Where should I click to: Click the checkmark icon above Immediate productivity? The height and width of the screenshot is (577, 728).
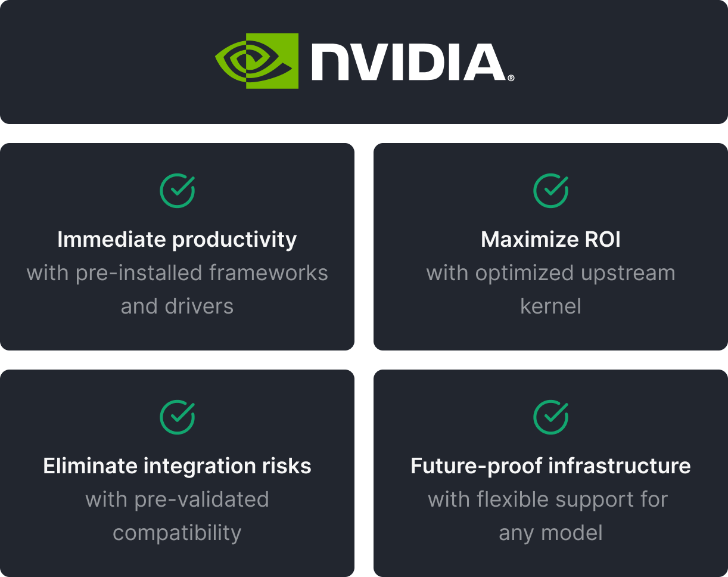click(177, 191)
